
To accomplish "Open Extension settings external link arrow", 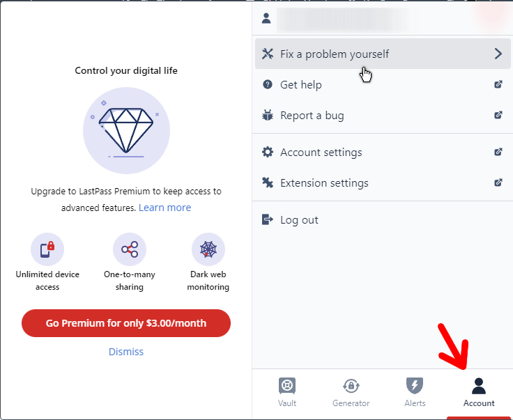I will point(498,182).
